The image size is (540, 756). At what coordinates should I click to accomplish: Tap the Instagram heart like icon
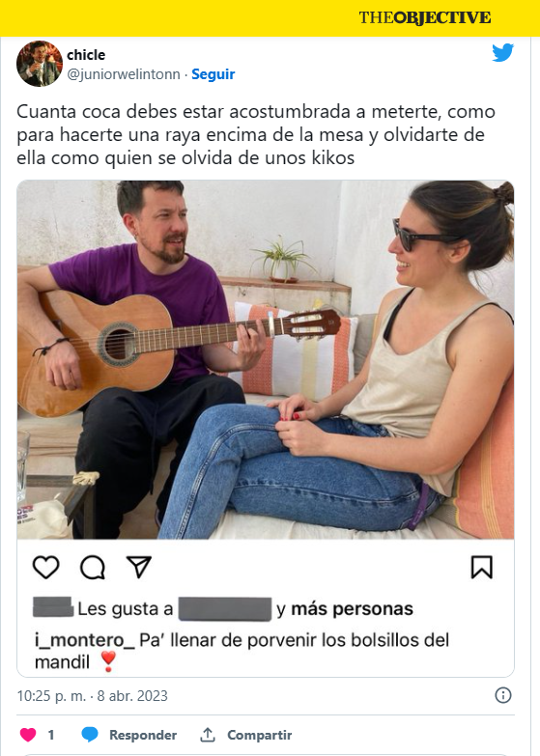coord(45,567)
